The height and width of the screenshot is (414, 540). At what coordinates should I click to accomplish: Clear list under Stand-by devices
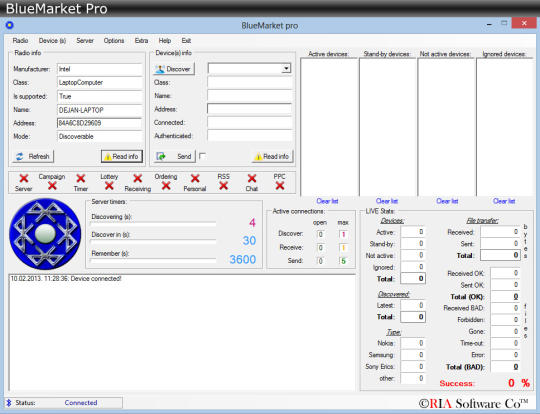[387, 201]
